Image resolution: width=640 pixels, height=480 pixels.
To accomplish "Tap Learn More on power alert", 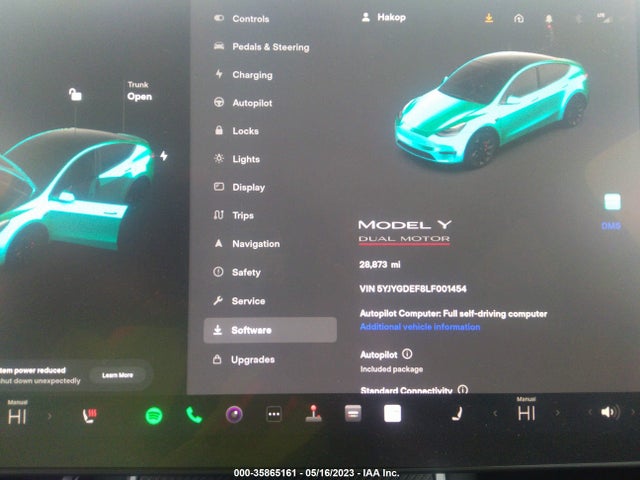I will point(118,375).
